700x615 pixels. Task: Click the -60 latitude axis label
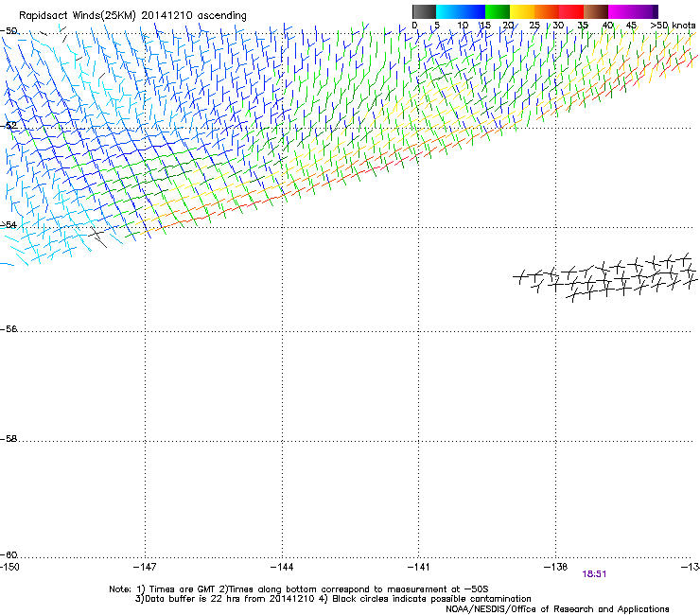coord(9,555)
